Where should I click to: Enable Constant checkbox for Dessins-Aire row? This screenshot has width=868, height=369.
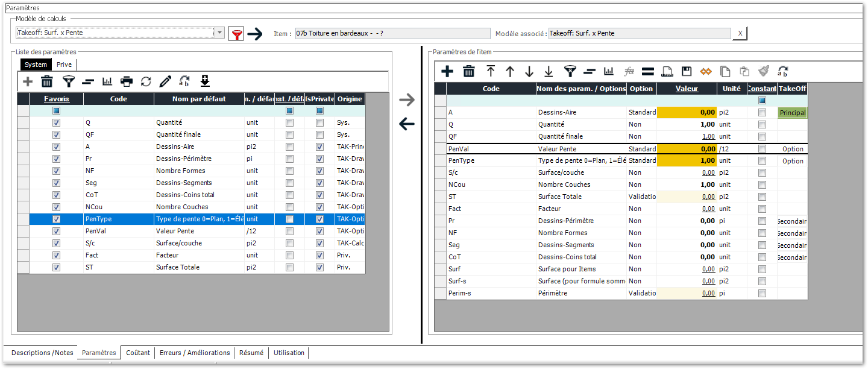coord(762,113)
